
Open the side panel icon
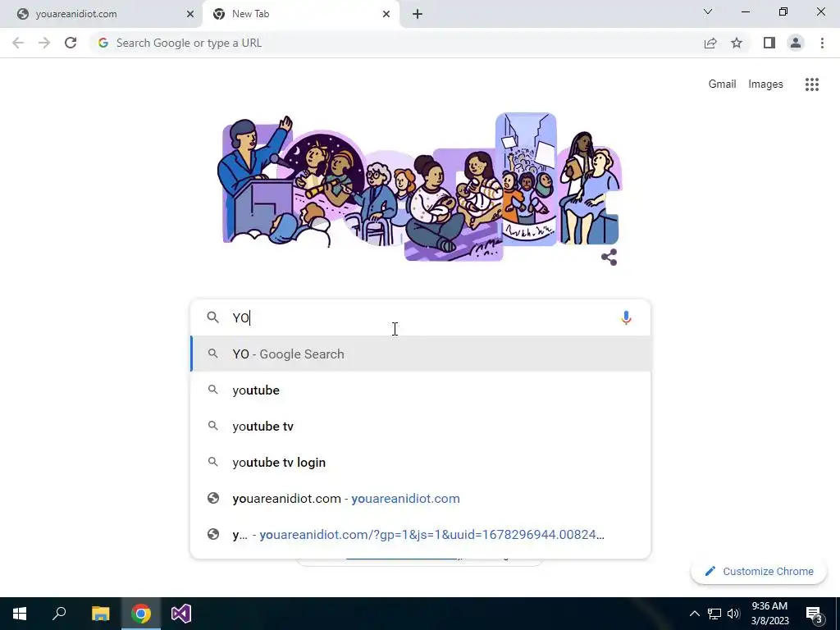[769, 43]
